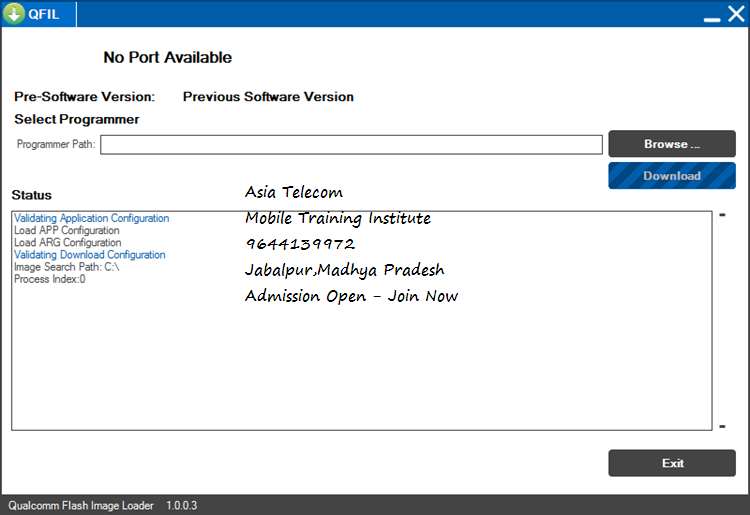
Task: Focus the Programmer Path input field
Action: (351, 144)
